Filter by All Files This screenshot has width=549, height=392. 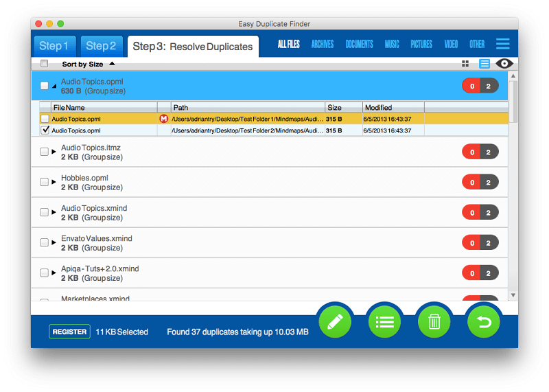288,44
